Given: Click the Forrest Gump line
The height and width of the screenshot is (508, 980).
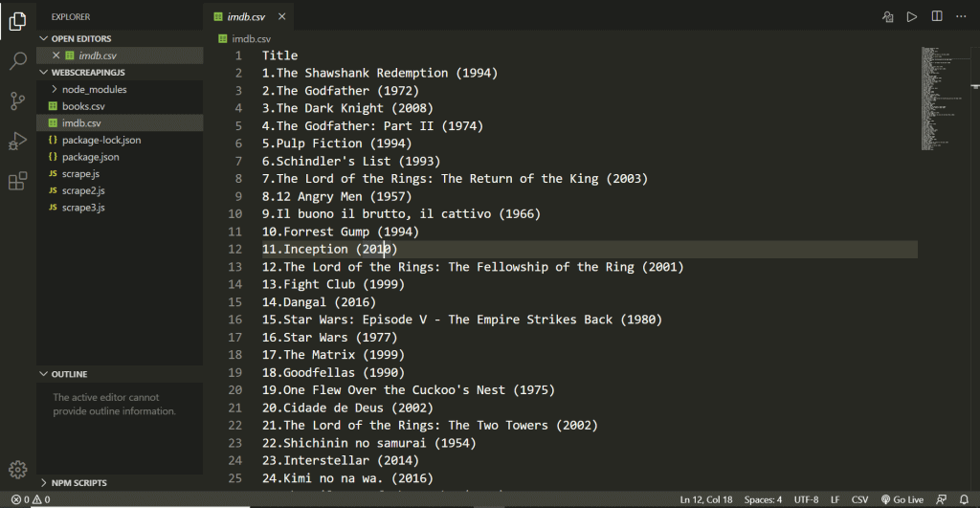Looking at the screenshot, I should 341,232.
